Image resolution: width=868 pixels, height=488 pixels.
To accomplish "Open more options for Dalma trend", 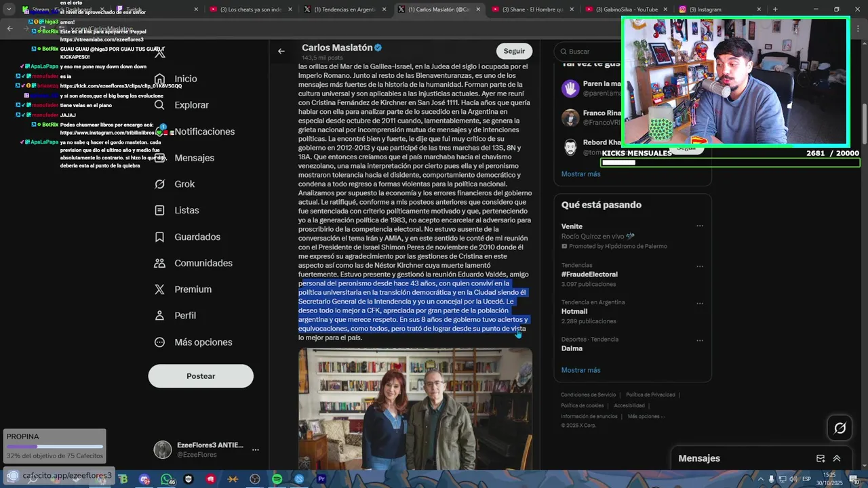I will (700, 339).
